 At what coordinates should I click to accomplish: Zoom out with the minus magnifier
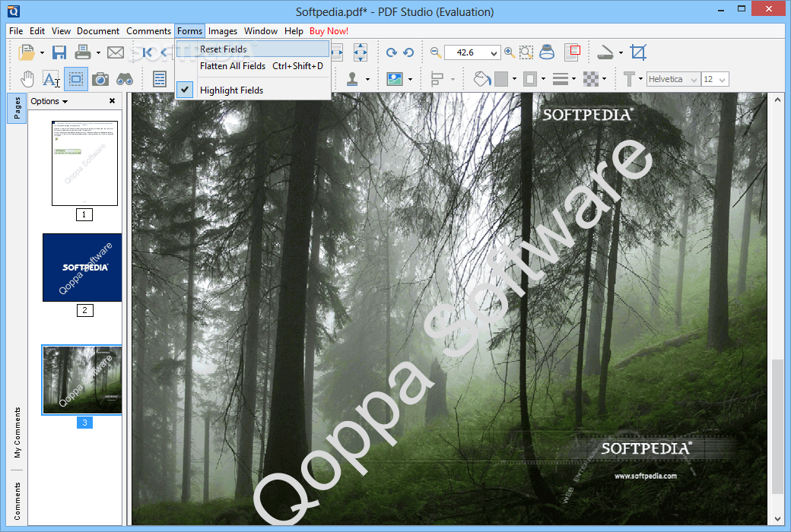coord(436,52)
